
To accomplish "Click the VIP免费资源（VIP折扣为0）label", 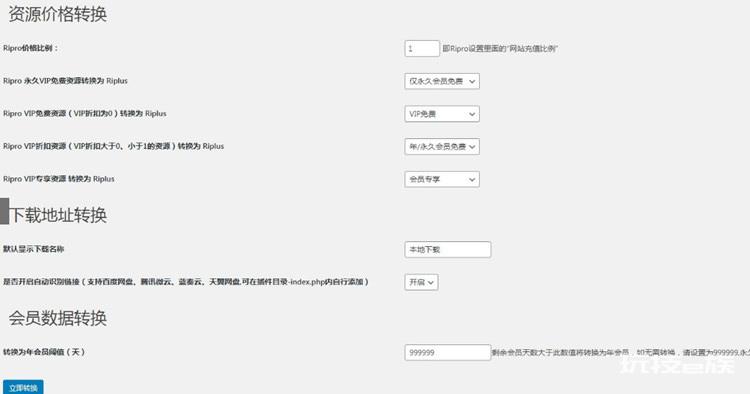I will click(x=85, y=113).
